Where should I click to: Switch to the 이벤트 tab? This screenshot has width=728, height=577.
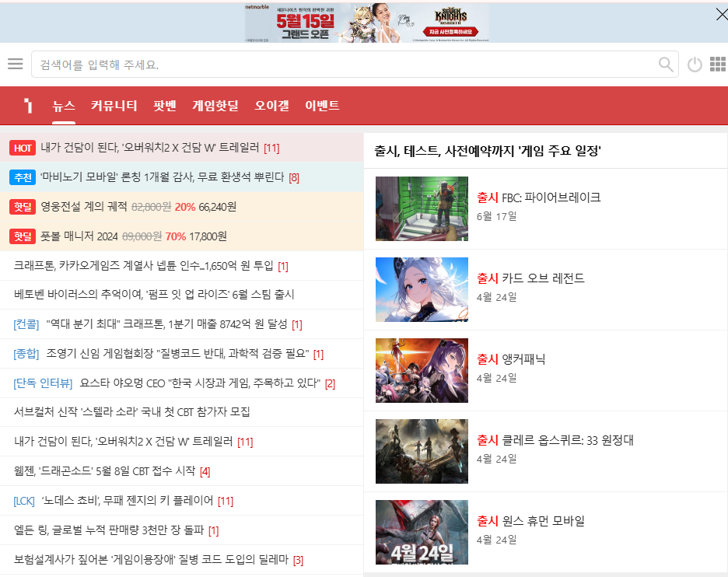click(322, 106)
